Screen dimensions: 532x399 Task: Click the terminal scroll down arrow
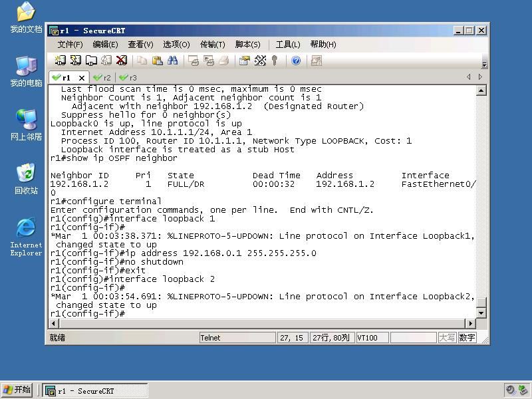(x=481, y=313)
